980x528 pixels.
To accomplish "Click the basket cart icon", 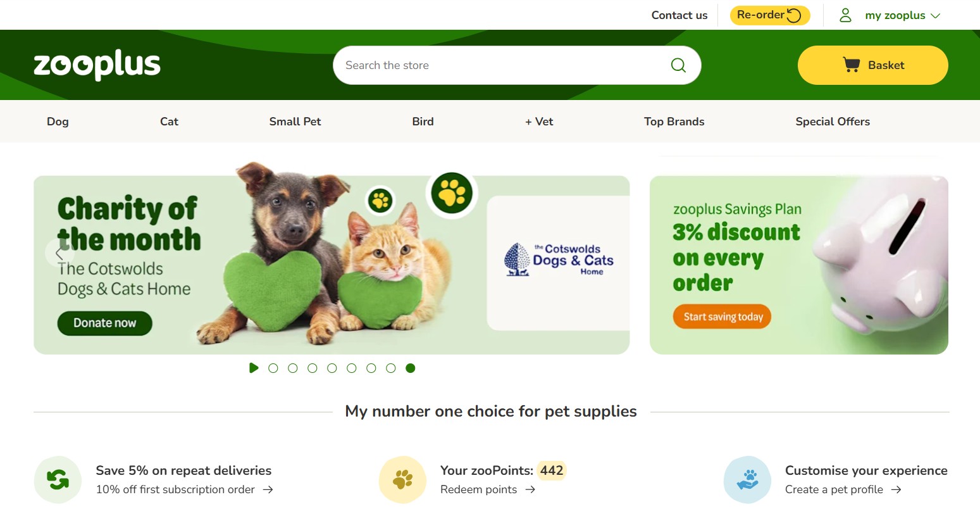I will pyautogui.click(x=852, y=65).
